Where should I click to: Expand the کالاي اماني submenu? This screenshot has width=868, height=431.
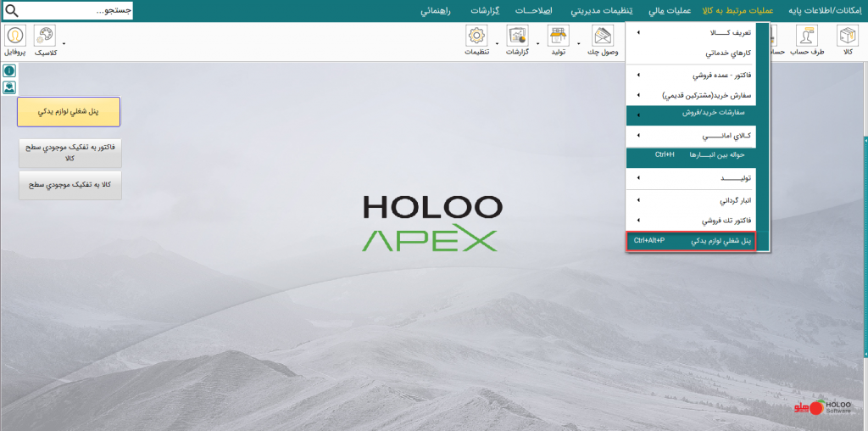[x=691, y=136]
